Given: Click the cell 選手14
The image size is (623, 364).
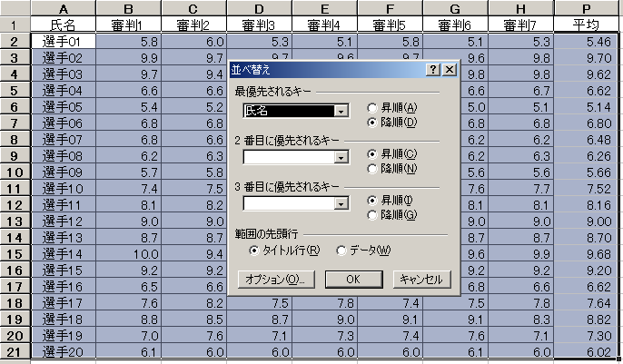Looking at the screenshot, I should (64, 254).
